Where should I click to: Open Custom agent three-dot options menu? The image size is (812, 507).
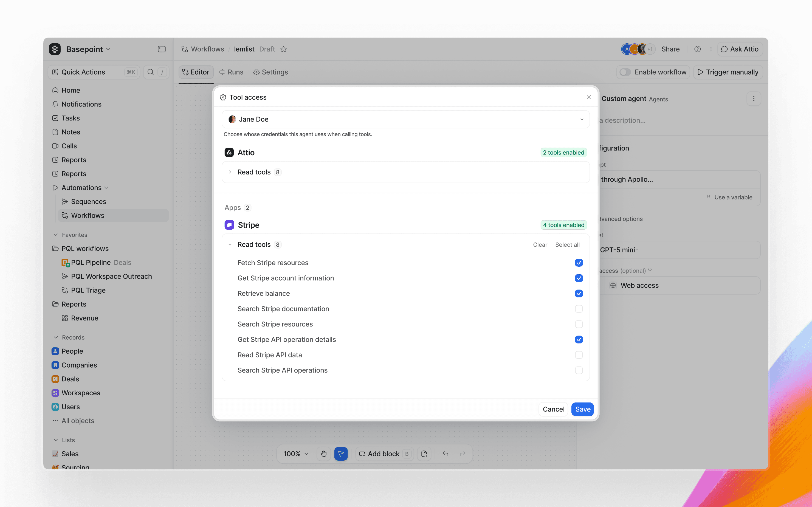coord(754,98)
